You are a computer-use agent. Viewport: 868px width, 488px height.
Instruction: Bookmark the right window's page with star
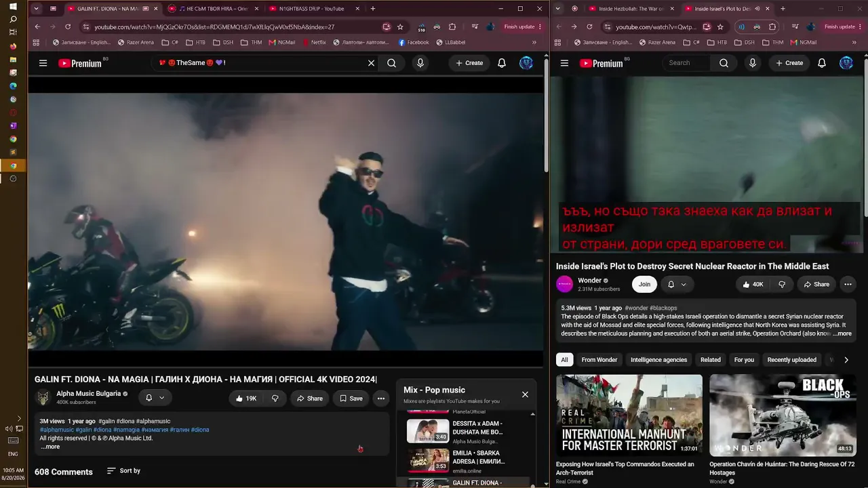[720, 27]
